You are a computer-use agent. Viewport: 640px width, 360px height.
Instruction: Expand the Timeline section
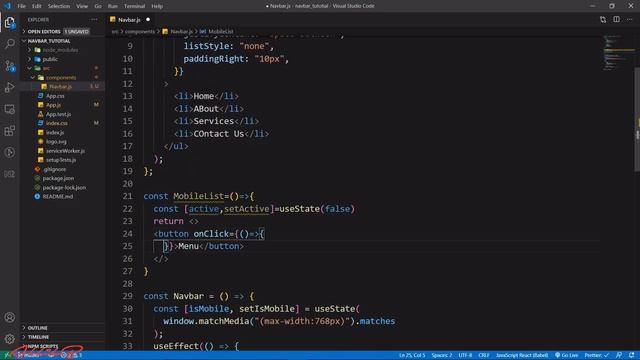click(x=62, y=337)
